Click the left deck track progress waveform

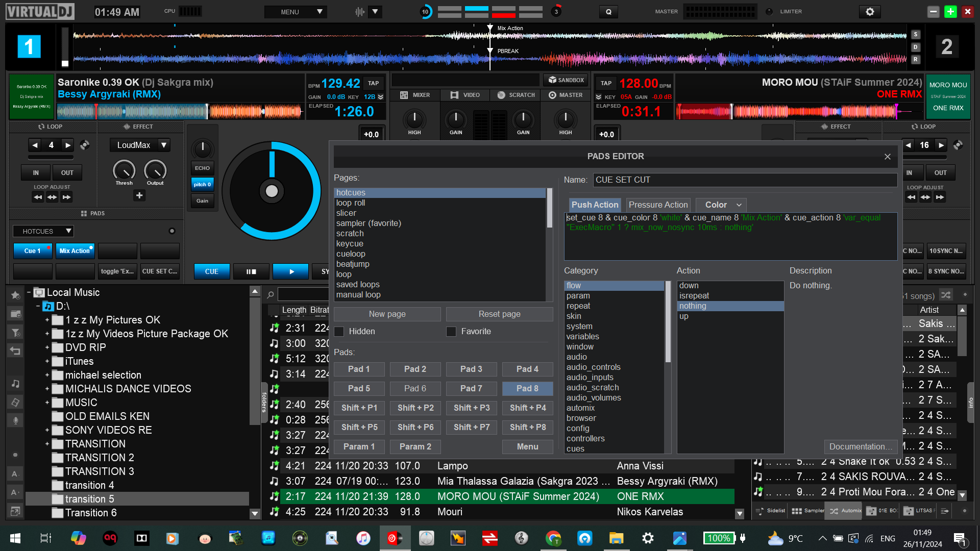[x=180, y=111]
